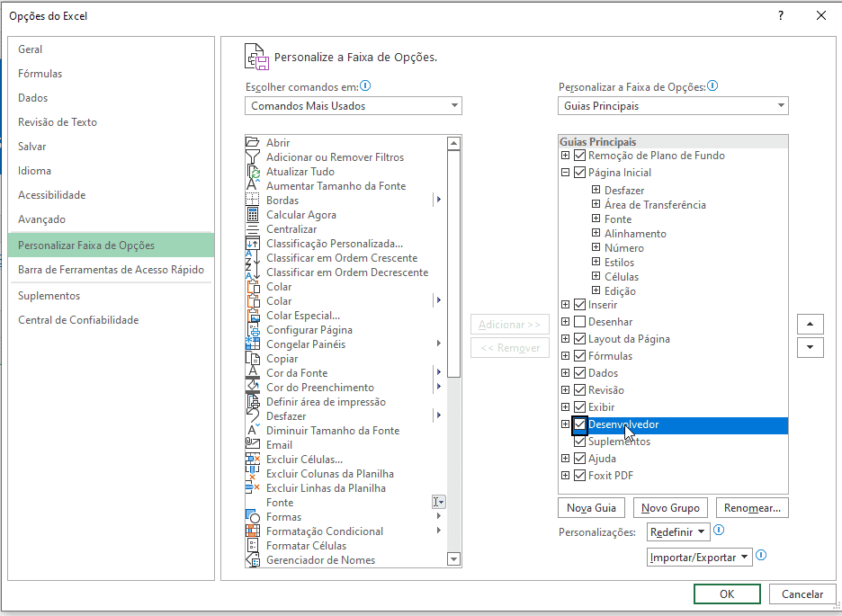Select the Calcular Agora calculator icon
This screenshot has width=842, height=616.
(x=253, y=215)
